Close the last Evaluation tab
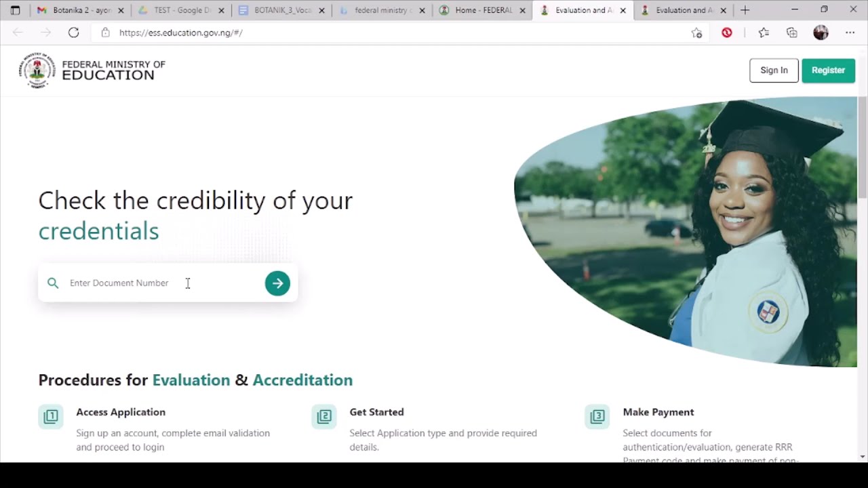This screenshot has height=488, width=868. point(723,11)
